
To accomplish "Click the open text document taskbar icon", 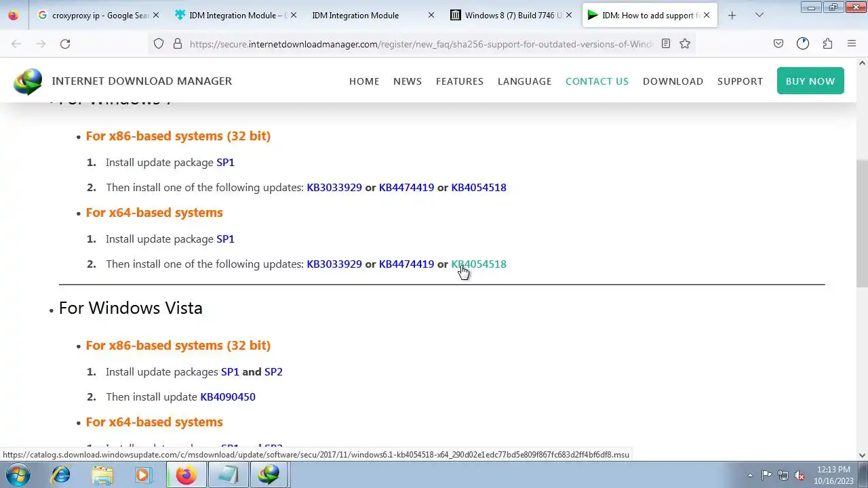I will [227, 475].
